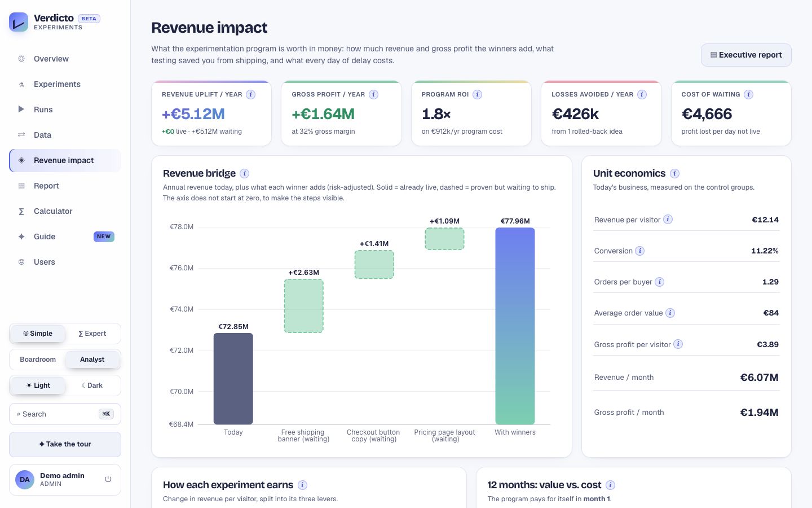
Task: Click the Experiments flask icon
Action: 21,84
